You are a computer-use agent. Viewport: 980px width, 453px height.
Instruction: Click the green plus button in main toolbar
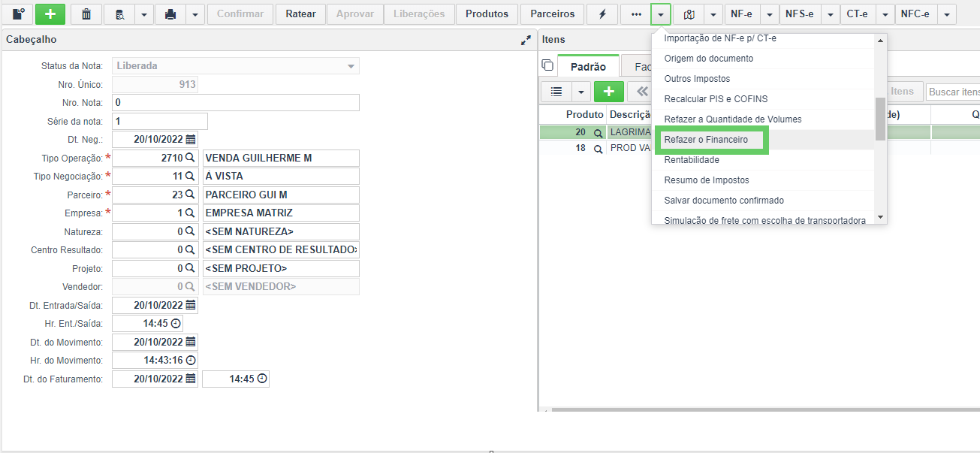[50, 14]
